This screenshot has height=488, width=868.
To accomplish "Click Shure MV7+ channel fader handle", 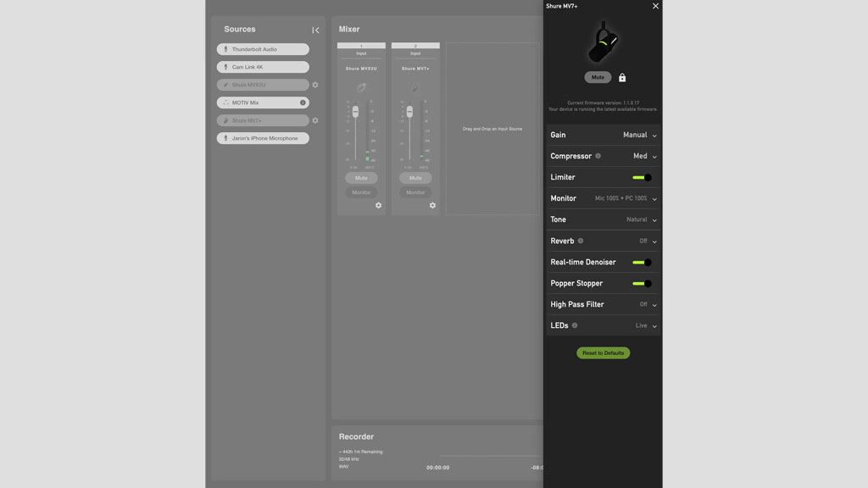I will (409, 111).
